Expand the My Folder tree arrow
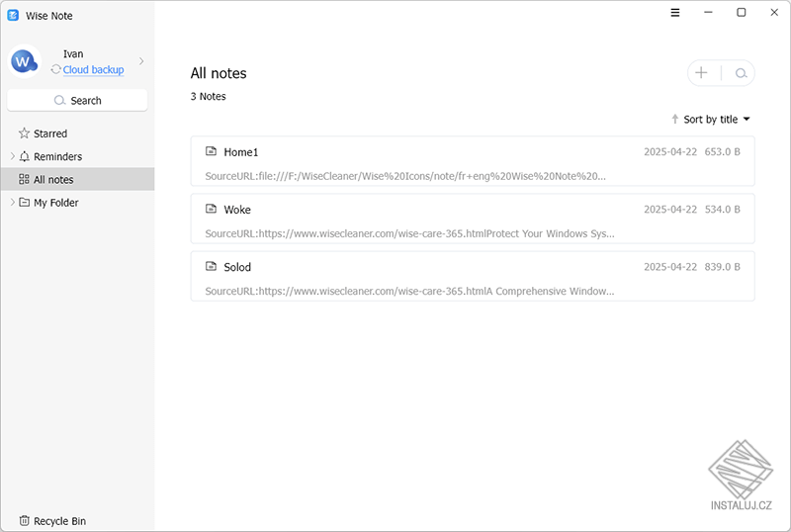 pos(12,203)
